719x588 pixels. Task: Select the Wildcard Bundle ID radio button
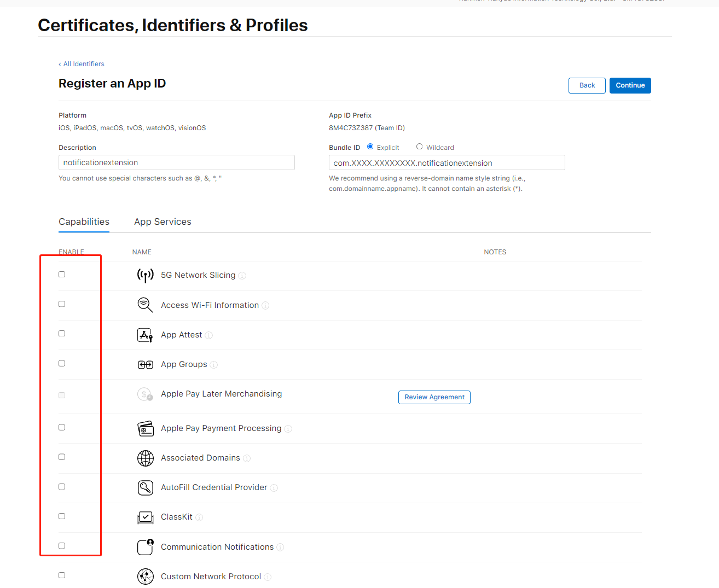pyautogui.click(x=420, y=147)
